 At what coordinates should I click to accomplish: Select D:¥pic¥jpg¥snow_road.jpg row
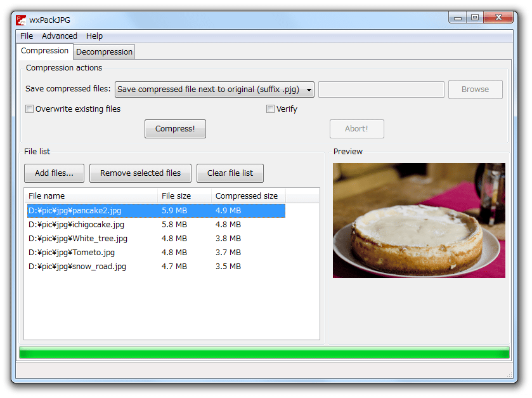click(x=156, y=266)
